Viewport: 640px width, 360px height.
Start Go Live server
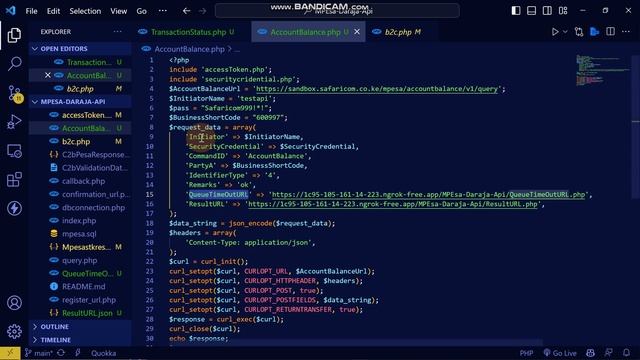560,353
